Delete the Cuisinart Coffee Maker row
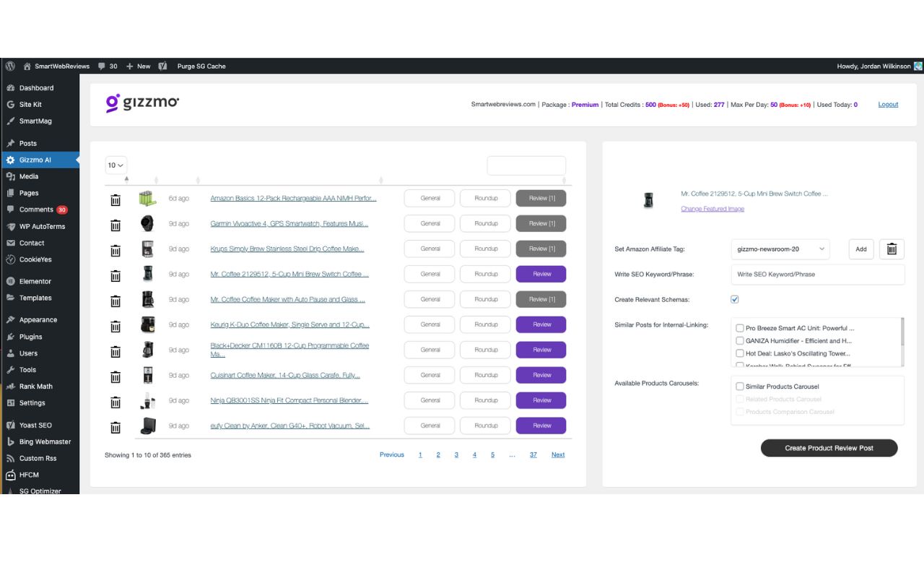This screenshot has height=578, width=924. [115, 377]
